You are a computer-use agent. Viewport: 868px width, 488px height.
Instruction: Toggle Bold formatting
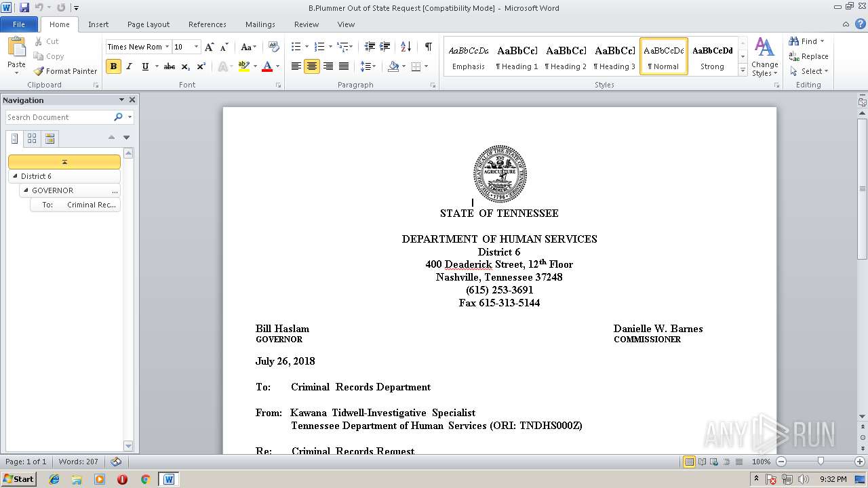[113, 66]
